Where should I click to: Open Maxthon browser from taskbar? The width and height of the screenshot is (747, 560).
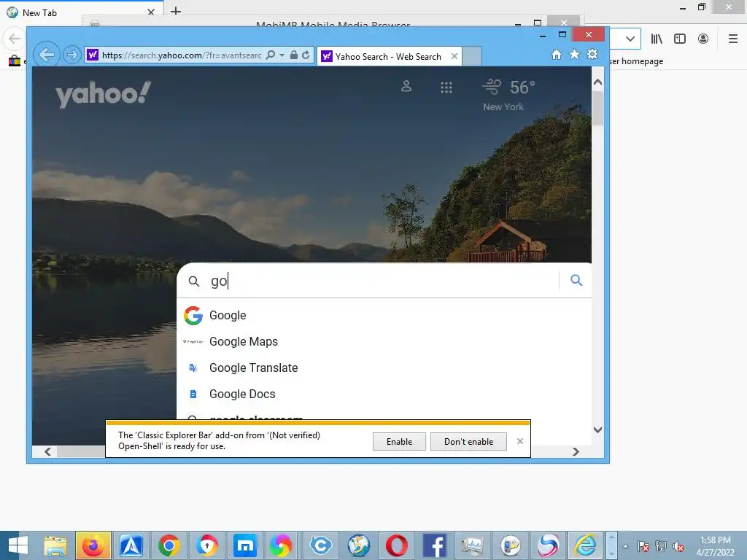point(245,545)
